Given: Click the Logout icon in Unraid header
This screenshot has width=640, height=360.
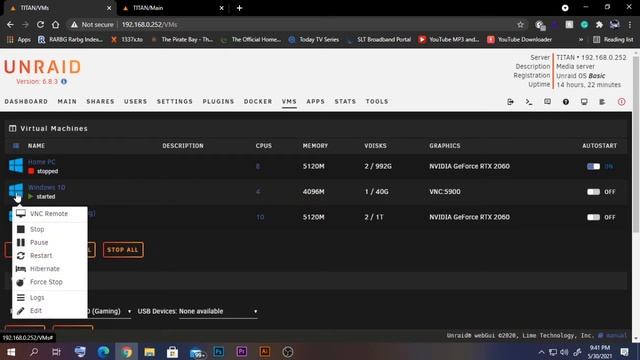Looking at the screenshot, I should pyautogui.click(x=510, y=102).
